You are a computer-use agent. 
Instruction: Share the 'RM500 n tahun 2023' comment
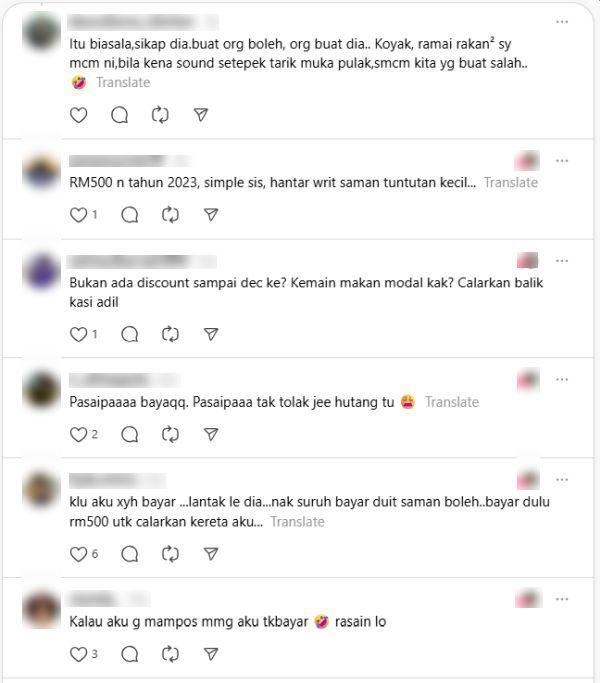click(211, 215)
